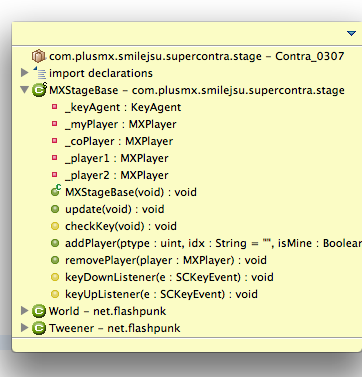The width and height of the screenshot is (362, 377).
Task: Collapse the MXStageBase class node
Action: click(24, 90)
